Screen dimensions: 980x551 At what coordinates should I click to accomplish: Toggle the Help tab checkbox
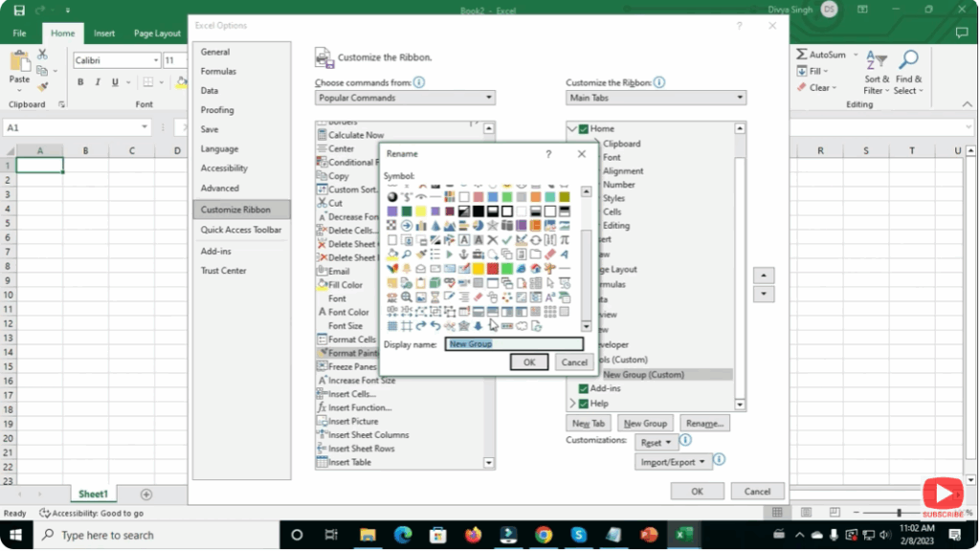584,404
